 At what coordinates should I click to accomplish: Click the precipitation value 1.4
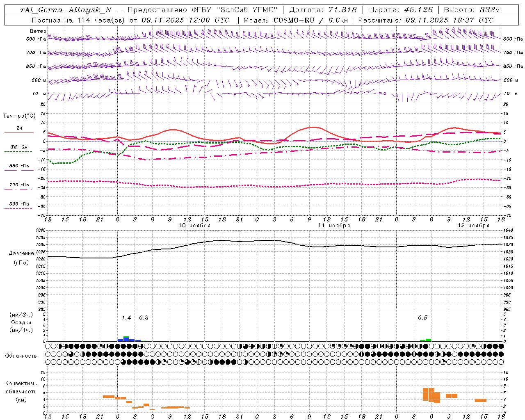click(x=126, y=318)
